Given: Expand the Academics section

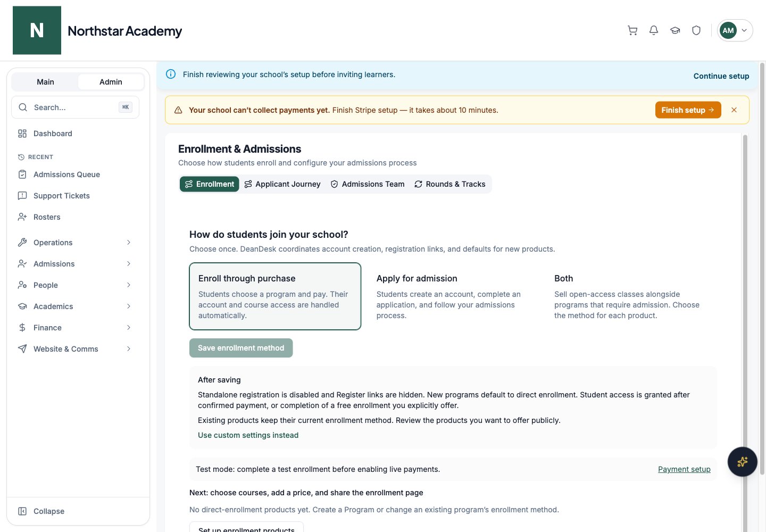Looking at the screenshot, I should tap(76, 306).
